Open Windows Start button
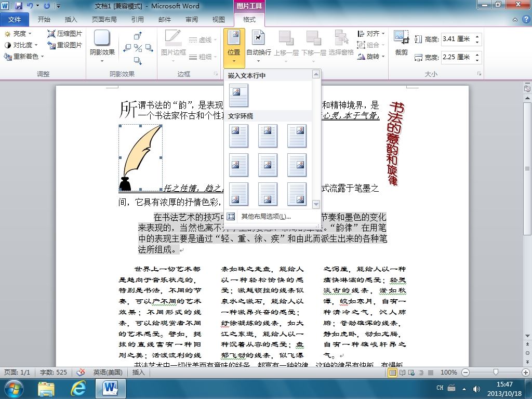532x399 pixels. click(14, 389)
